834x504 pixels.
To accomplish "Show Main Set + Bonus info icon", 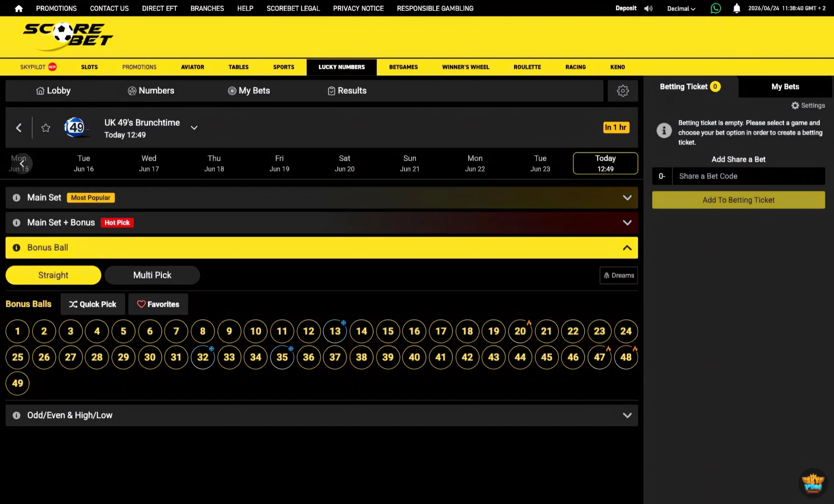I will pyautogui.click(x=17, y=223).
